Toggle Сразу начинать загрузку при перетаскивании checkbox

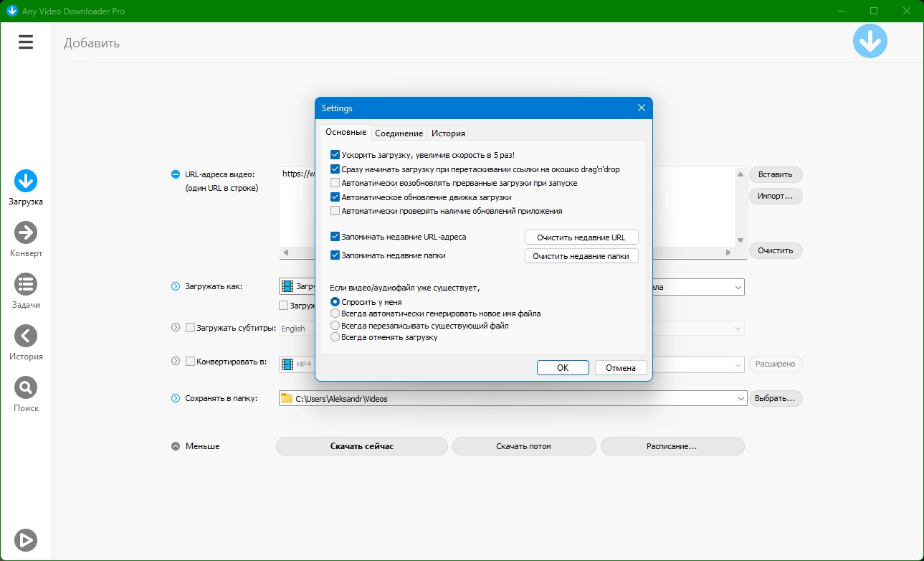coord(335,169)
